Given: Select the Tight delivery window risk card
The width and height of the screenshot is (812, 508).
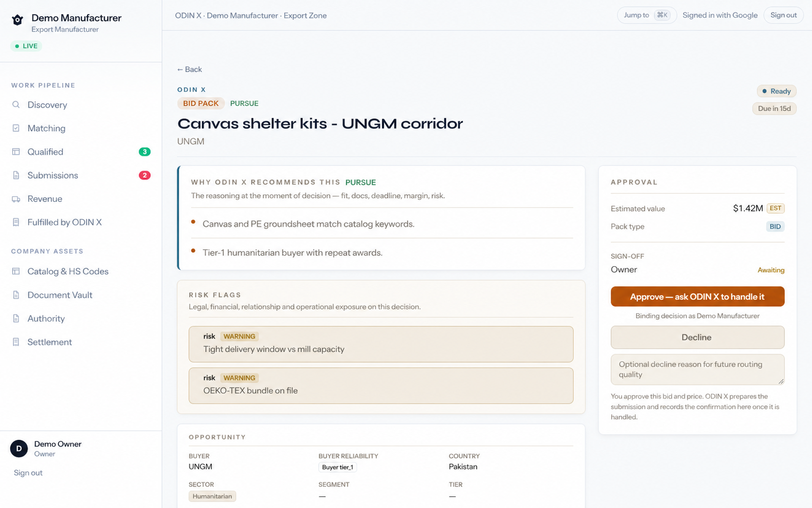Looking at the screenshot, I should (x=381, y=344).
